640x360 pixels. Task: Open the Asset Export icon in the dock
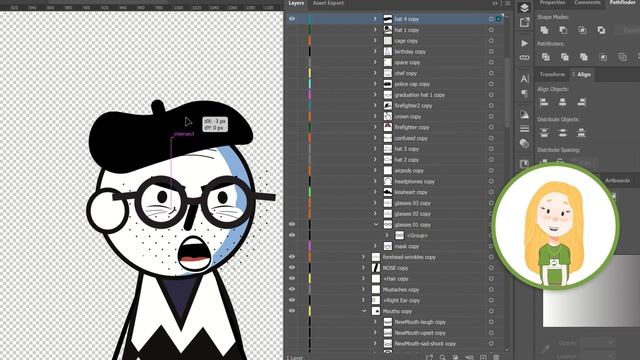pos(524,23)
